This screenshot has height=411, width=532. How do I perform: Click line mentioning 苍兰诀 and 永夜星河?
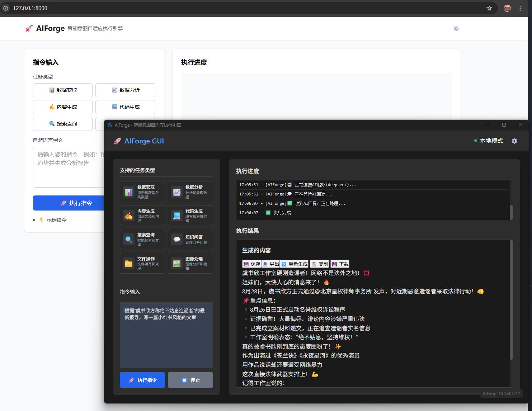[x=301, y=355]
